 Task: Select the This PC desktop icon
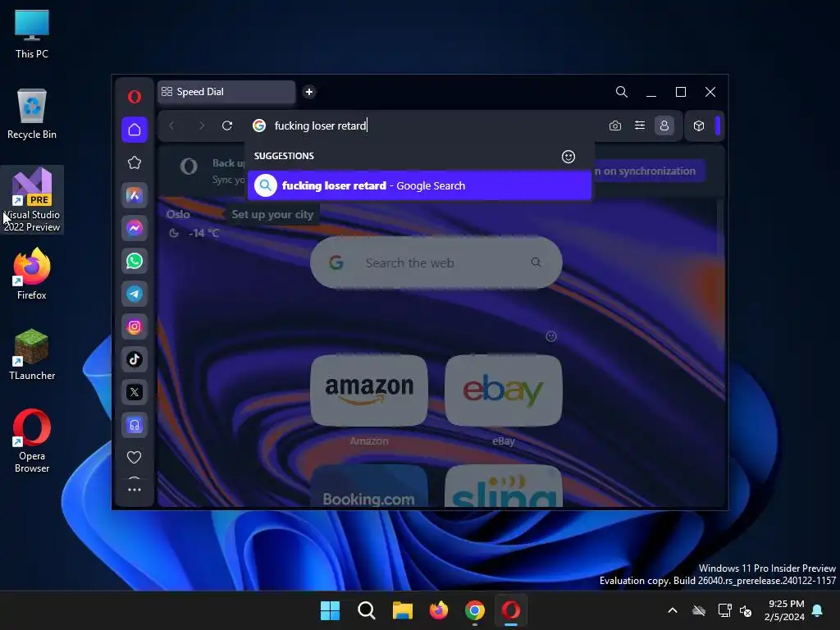(32, 34)
